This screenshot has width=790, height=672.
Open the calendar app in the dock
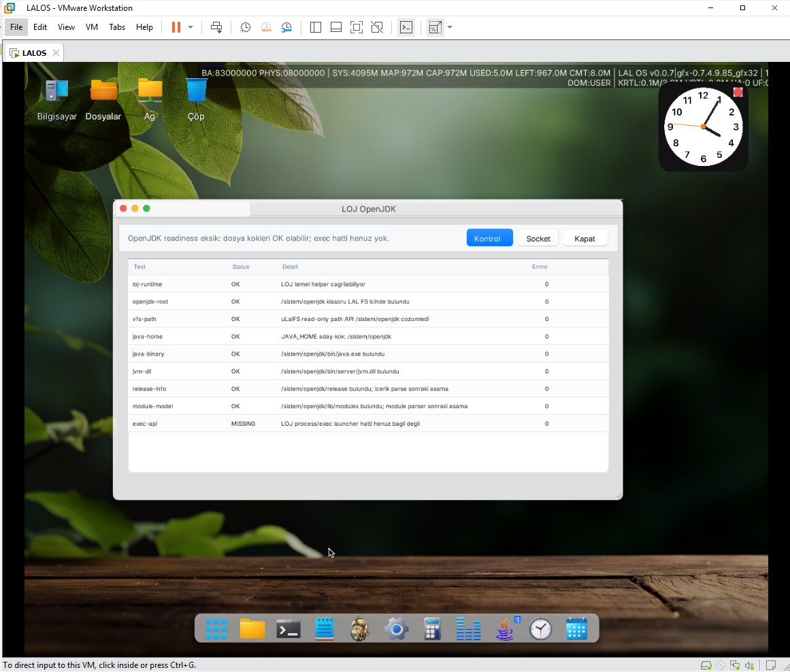click(x=576, y=628)
